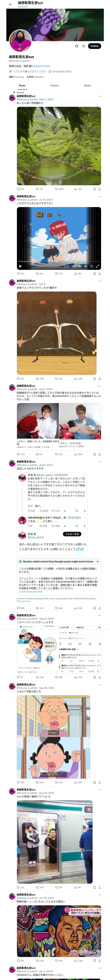Reply to the Aug 1, 2024 HIKAKIN post
Image resolution: width=110 pixels, height=980 pixels.
coord(21,454)
